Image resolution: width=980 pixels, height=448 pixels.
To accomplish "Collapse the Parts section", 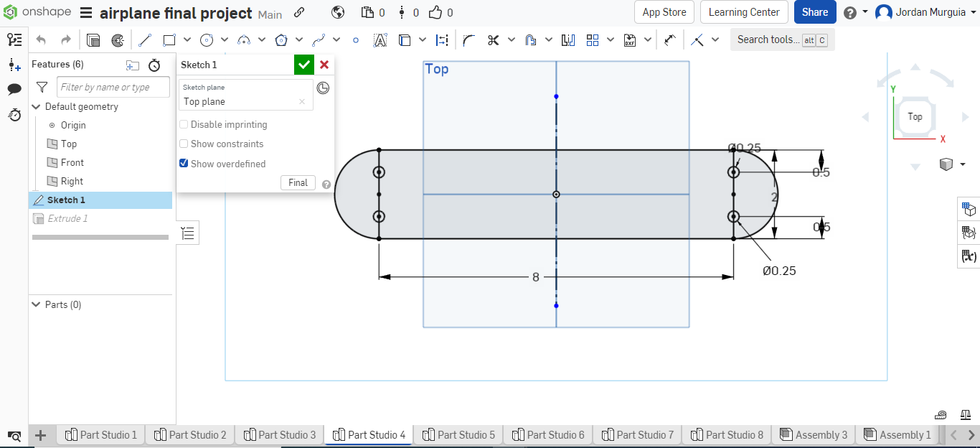I will [x=36, y=304].
